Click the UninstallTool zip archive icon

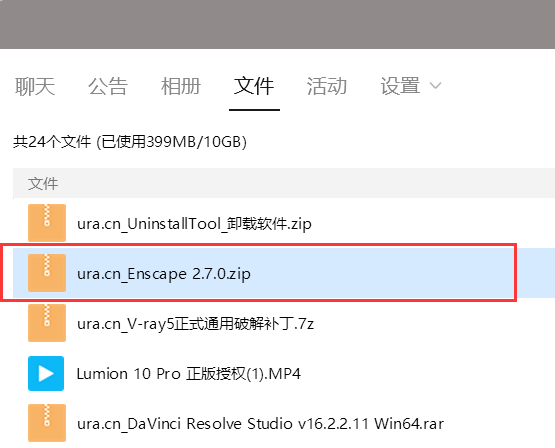pos(47,223)
